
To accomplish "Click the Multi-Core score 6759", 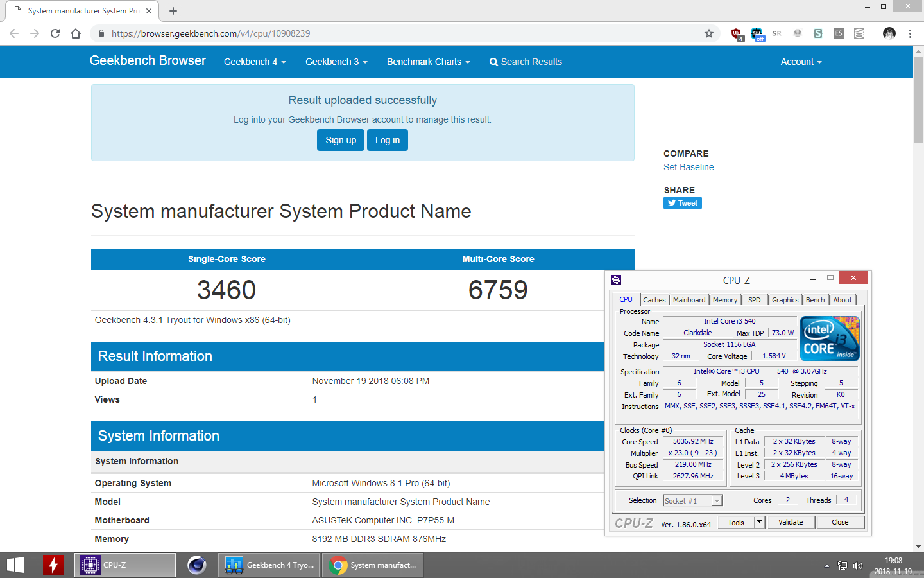I will point(498,290).
